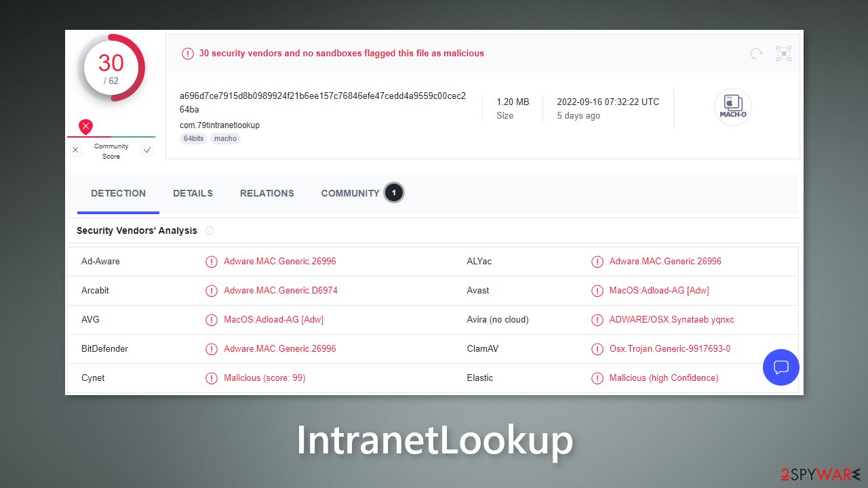Click the Community Score label
This screenshot has height=488, width=868.
click(x=111, y=151)
